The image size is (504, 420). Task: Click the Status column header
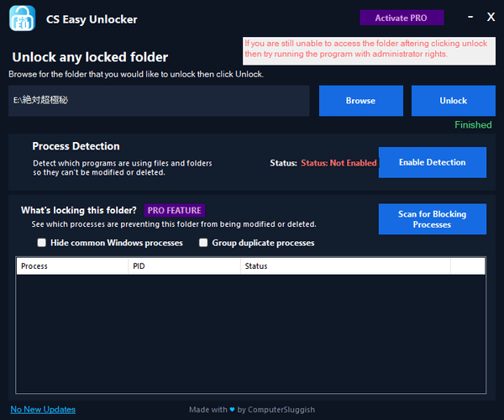coord(345,266)
